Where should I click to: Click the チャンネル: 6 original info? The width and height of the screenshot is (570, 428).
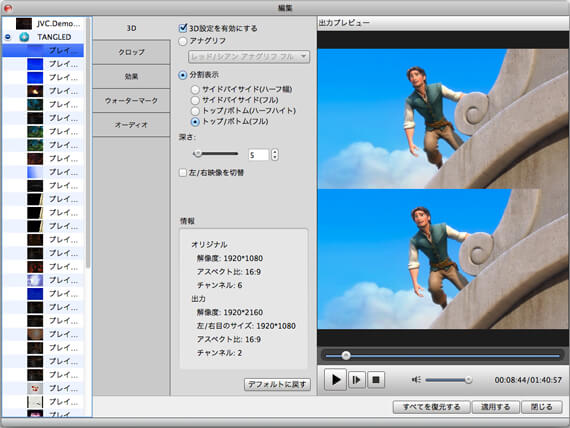point(220,285)
